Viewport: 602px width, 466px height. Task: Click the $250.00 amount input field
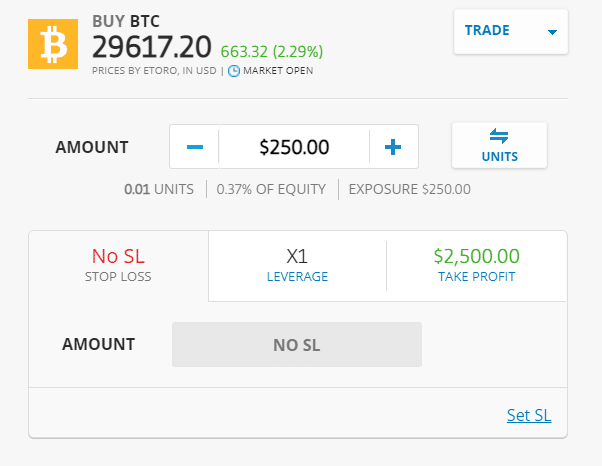tap(294, 147)
